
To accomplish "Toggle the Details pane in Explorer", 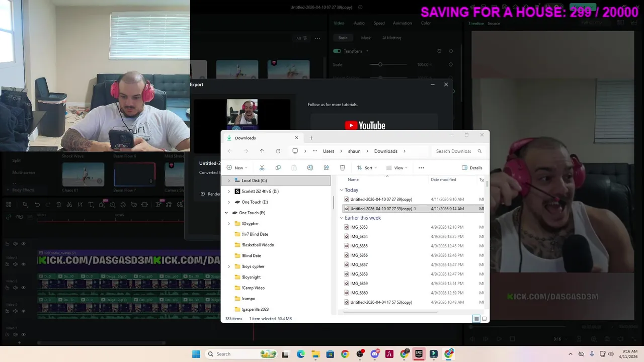I will tap(472, 168).
